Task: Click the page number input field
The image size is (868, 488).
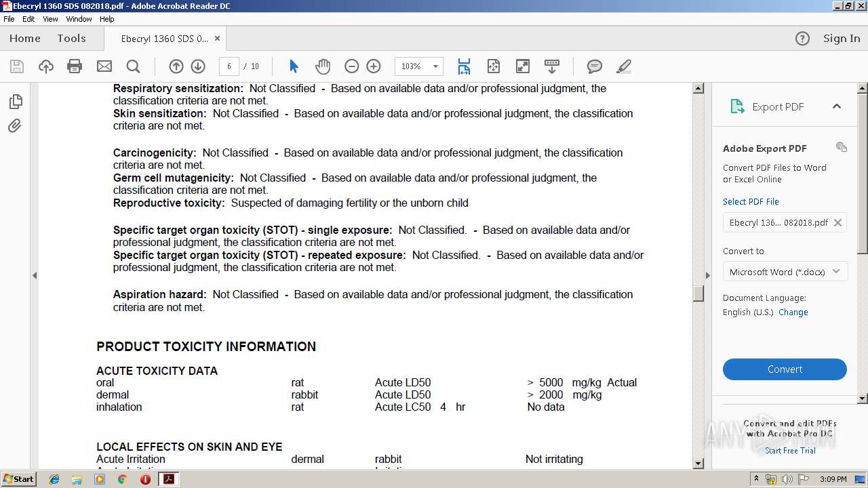Action: (x=229, y=66)
